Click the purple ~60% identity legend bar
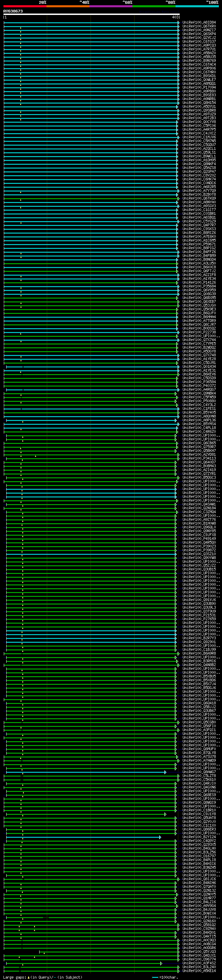222x980 pixels. 111,6
